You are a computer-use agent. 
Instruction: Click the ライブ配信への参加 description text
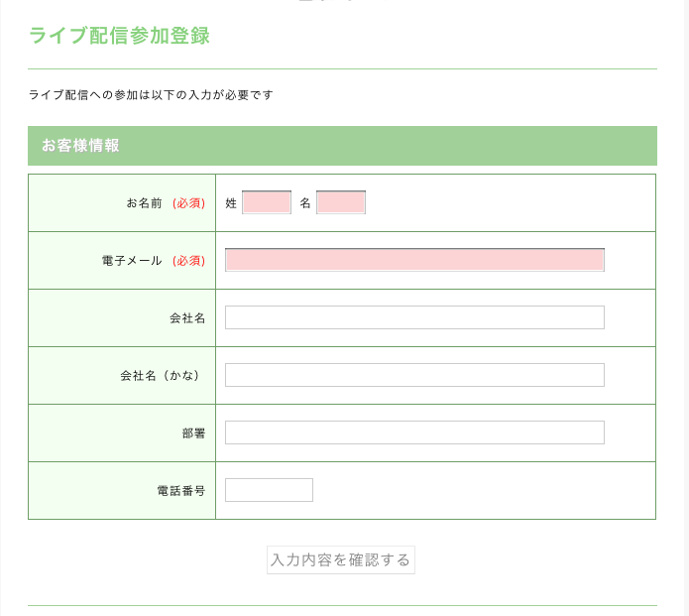(x=151, y=95)
